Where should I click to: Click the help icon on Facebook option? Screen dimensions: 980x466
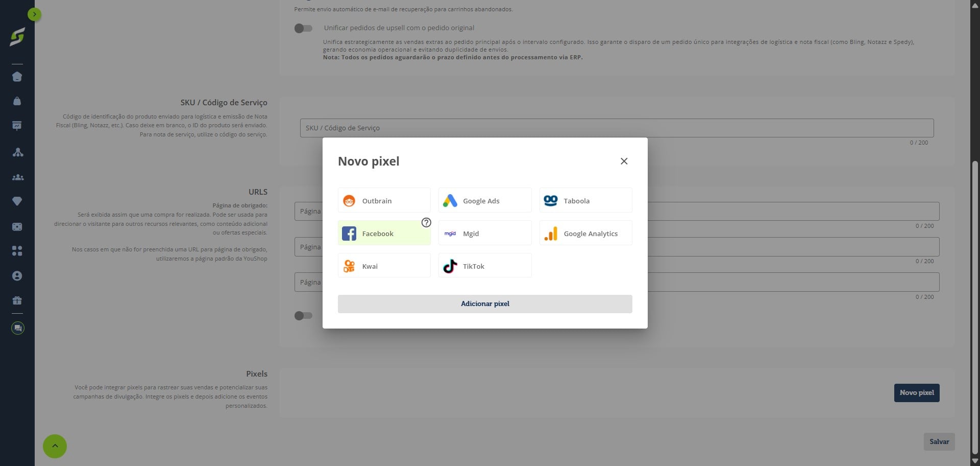click(426, 223)
